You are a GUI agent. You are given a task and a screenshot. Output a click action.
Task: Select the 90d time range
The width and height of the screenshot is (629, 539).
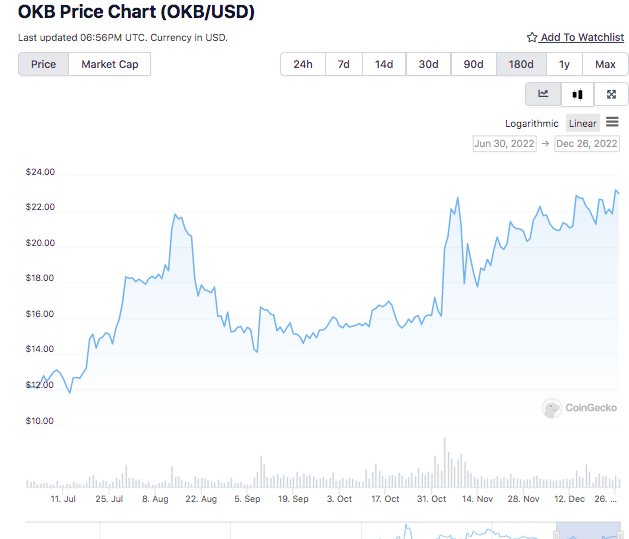[473, 64]
